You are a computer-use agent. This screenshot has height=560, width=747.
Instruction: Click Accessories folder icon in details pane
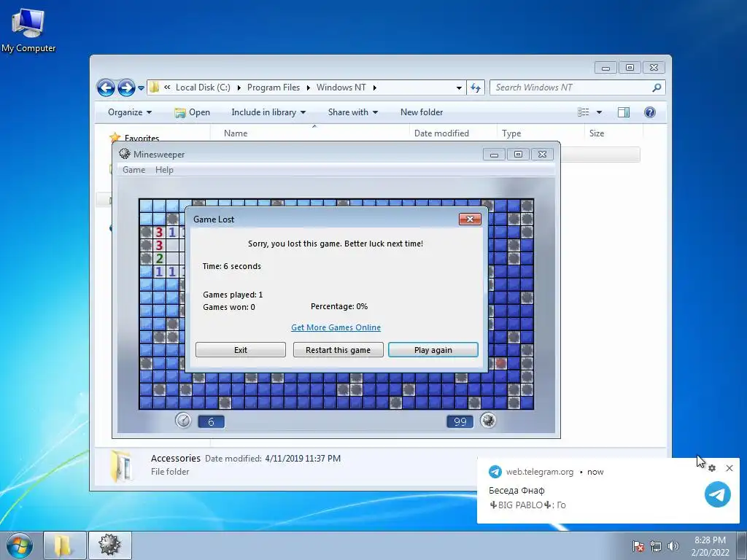coord(121,465)
